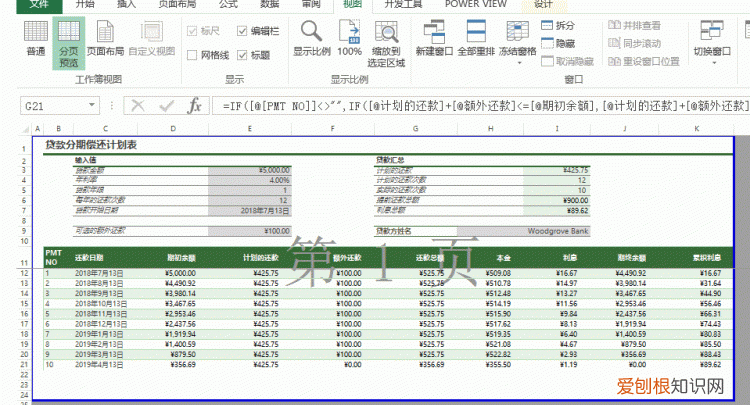Viewport: 750px width, 405px height.
Task: Split the window (拆分)
Action: point(558,26)
